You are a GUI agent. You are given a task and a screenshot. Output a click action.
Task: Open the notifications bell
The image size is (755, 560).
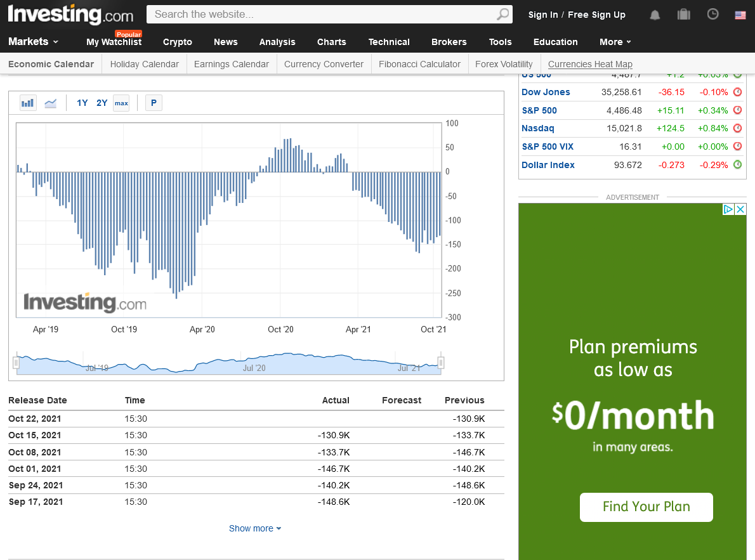point(654,15)
